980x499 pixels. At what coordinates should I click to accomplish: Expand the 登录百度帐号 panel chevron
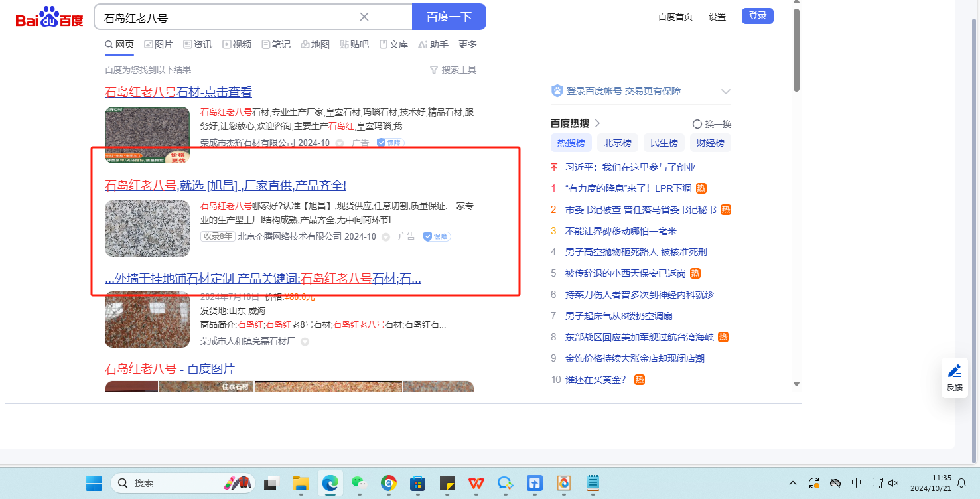coord(725,92)
